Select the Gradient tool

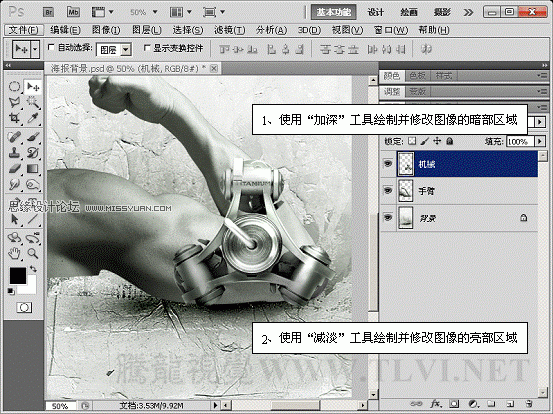click(x=33, y=169)
